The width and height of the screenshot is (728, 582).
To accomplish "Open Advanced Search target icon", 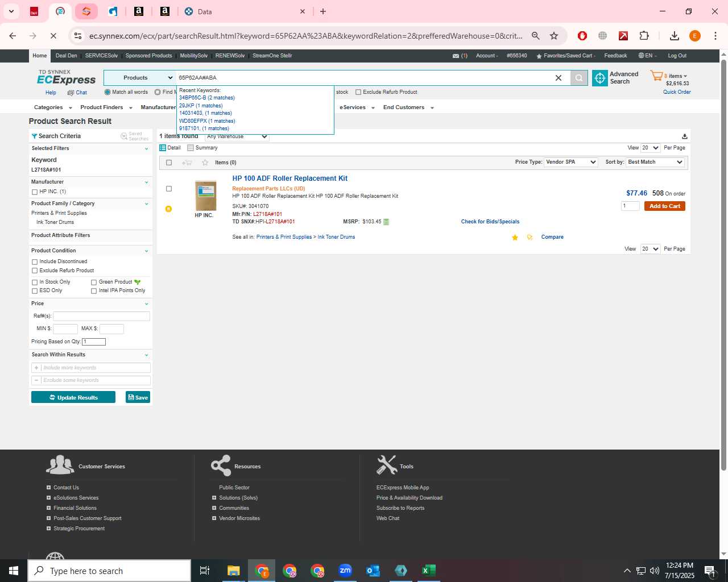I will coord(600,78).
